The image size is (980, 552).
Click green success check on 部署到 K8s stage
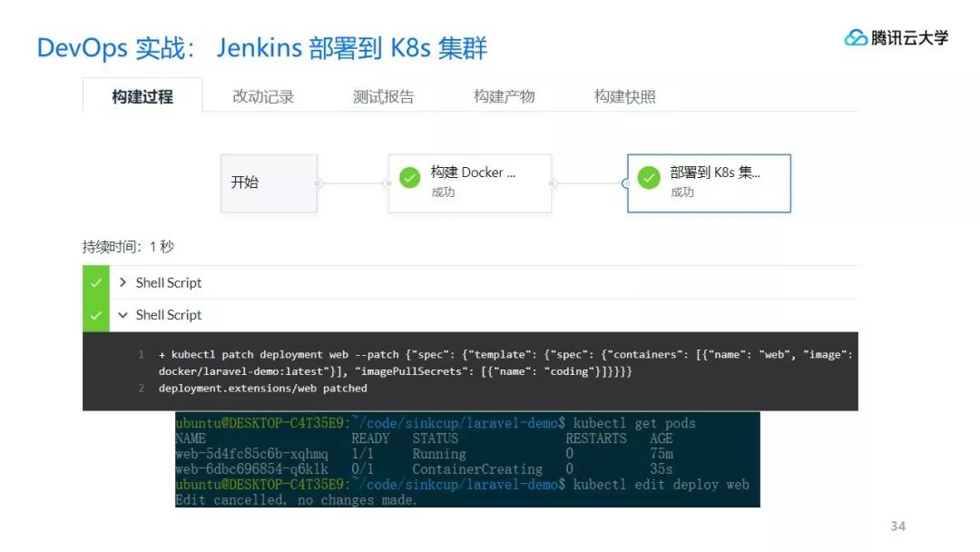point(649,178)
